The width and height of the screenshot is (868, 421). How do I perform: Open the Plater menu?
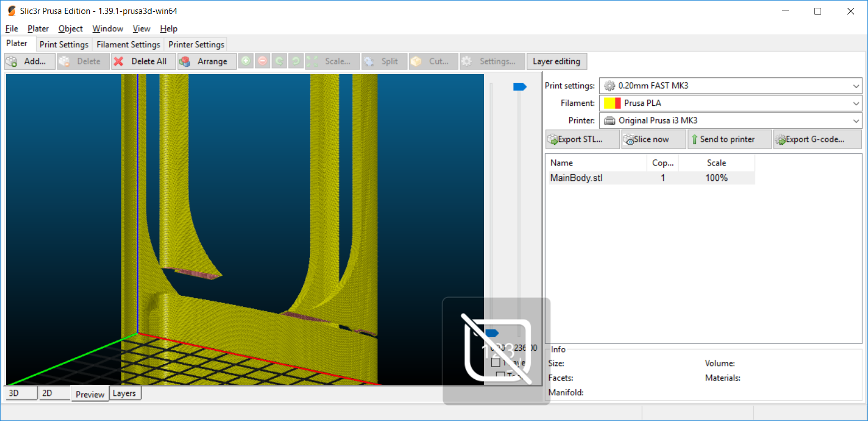point(38,28)
